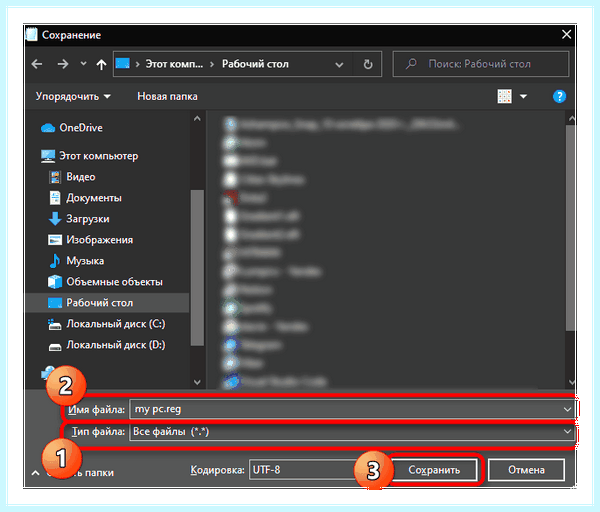Select OneDrive in navigation pane

click(72, 128)
